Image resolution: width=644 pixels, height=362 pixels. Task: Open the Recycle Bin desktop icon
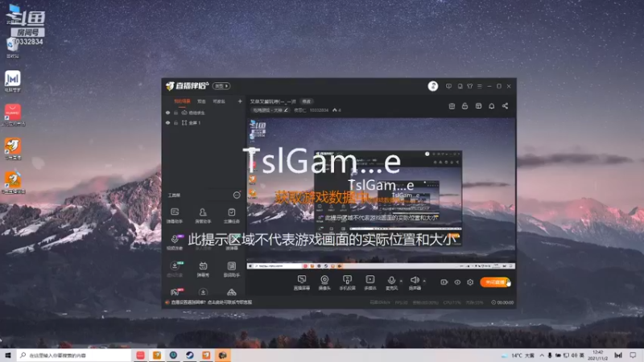12,47
